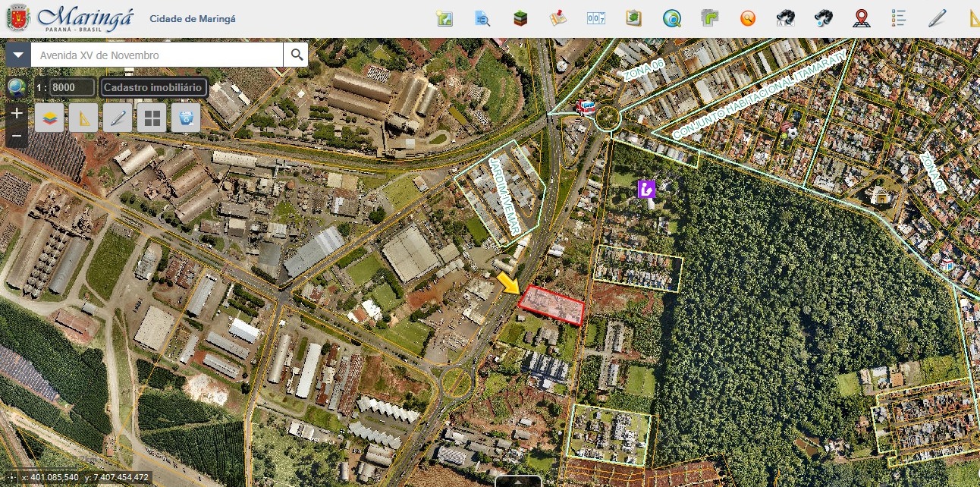This screenshot has width=980, height=487.
Task: Click the 007 counter icon
Action: pyautogui.click(x=596, y=17)
